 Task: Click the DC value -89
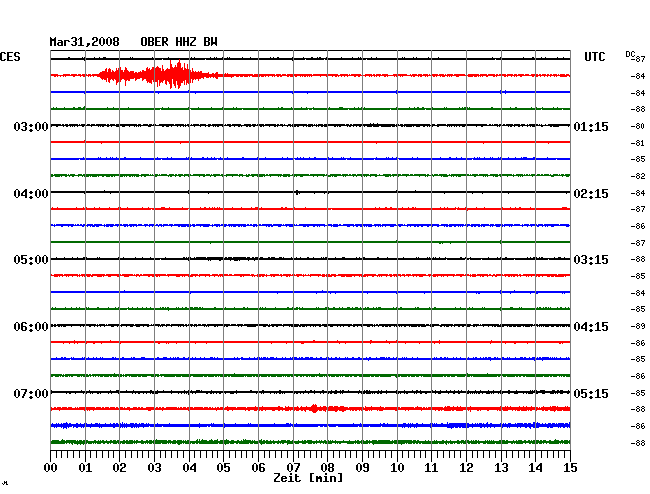(x=638, y=326)
